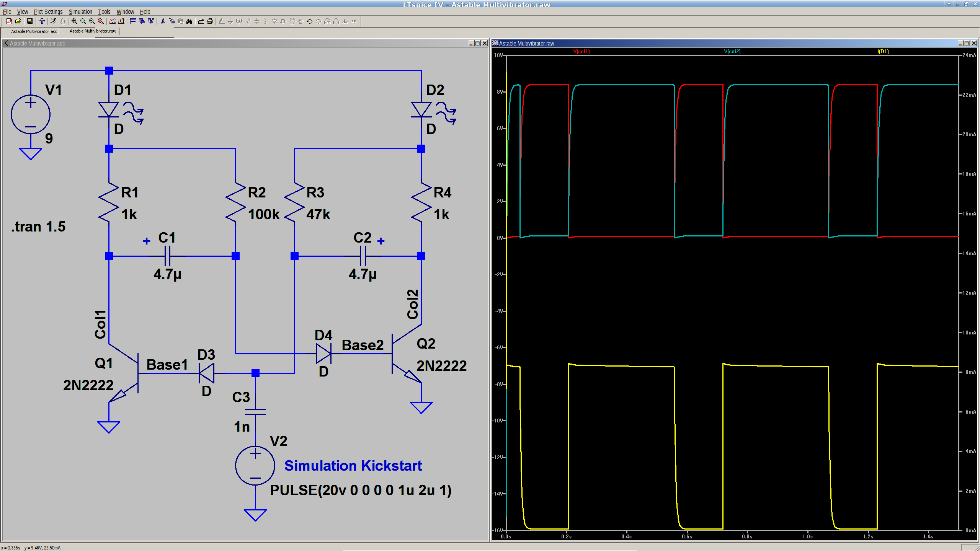Switch to Astable Multivibrator.asc tab

pos(34,31)
